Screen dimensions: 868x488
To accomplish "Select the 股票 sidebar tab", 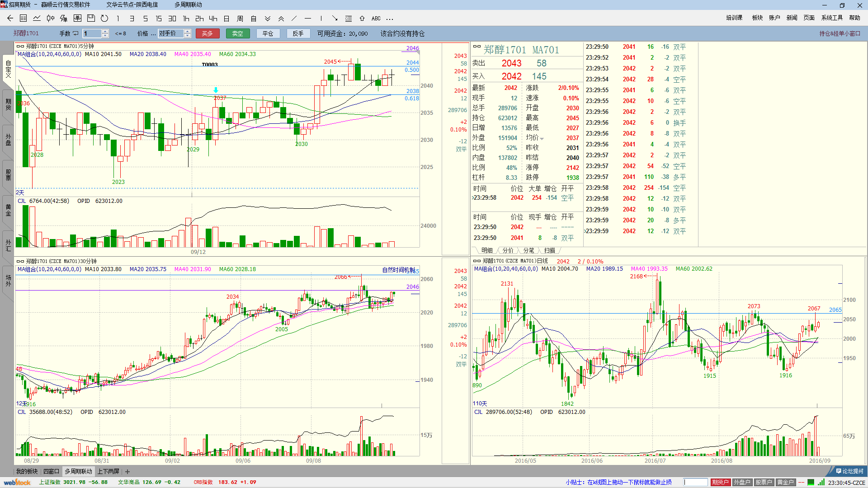I will 8,175.
